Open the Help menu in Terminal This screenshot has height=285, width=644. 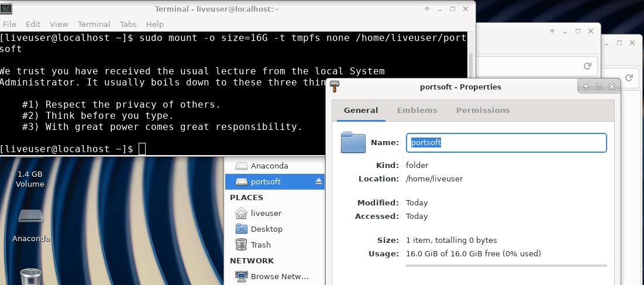155,24
